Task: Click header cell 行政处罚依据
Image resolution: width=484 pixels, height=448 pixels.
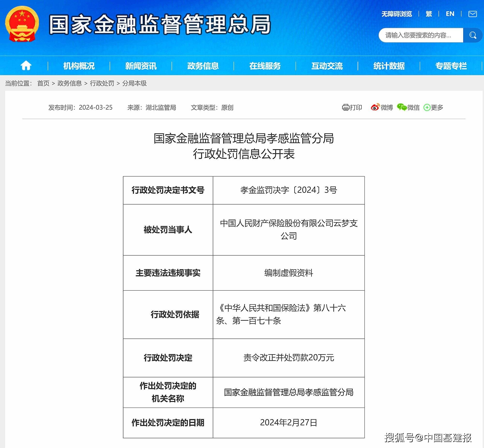Action: coord(168,315)
